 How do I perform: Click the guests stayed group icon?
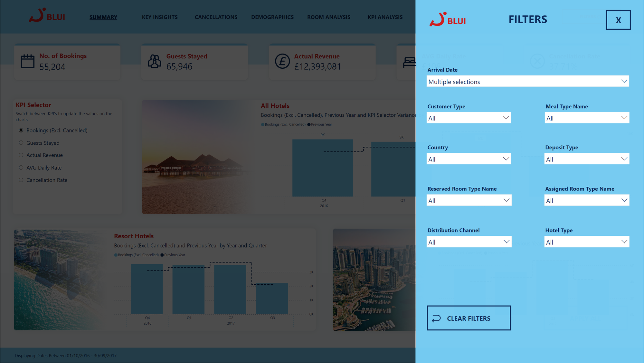tap(154, 62)
